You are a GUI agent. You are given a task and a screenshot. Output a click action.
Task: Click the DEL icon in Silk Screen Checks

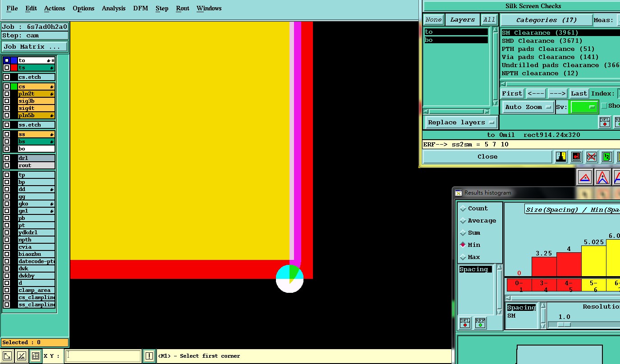click(604, 122)
